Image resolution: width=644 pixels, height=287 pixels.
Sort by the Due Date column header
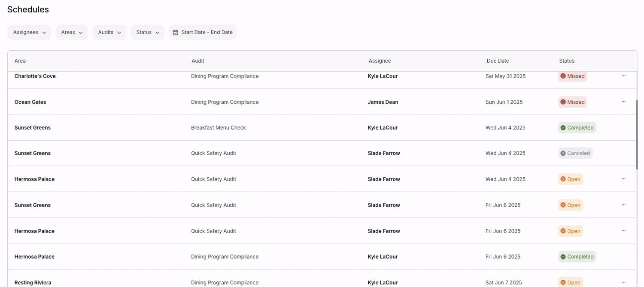(498, 61)
